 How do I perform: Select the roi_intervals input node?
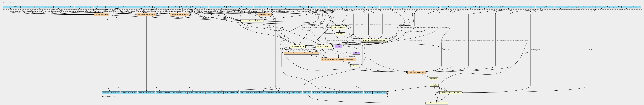pos(129,7)
